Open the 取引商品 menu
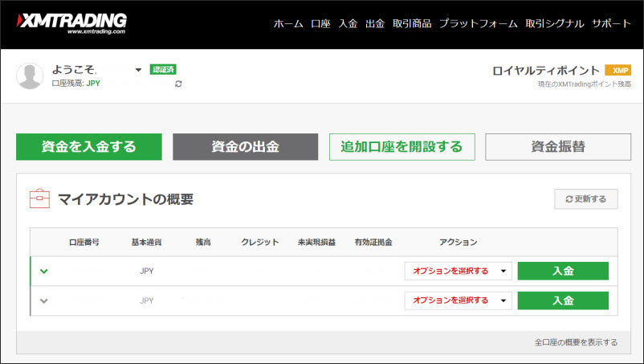Viewport: 644px width, 364px height. point(412,23)
